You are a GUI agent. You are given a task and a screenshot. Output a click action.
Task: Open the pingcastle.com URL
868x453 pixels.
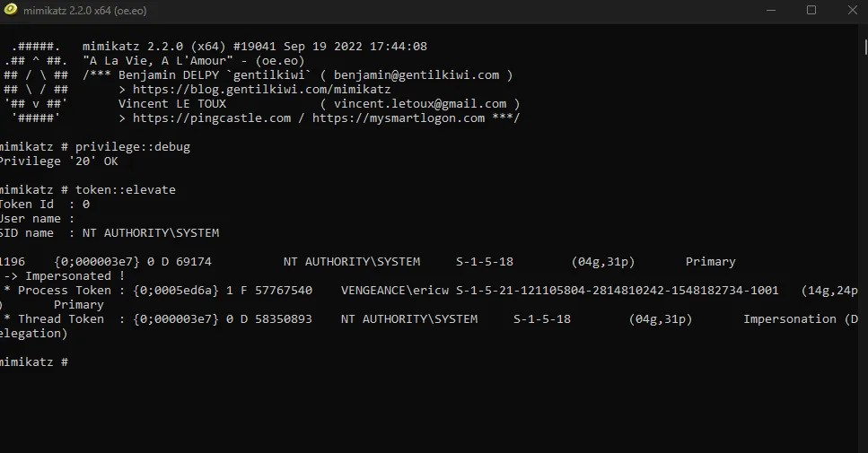pyautogui.click(x=212, y=118)
